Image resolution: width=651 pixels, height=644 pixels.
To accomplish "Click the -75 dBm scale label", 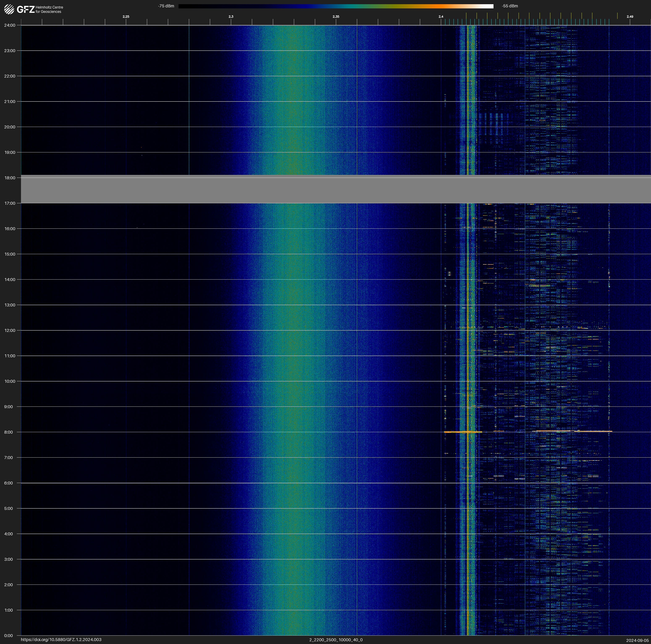I will pyautogui.click(x=166, y=6).
